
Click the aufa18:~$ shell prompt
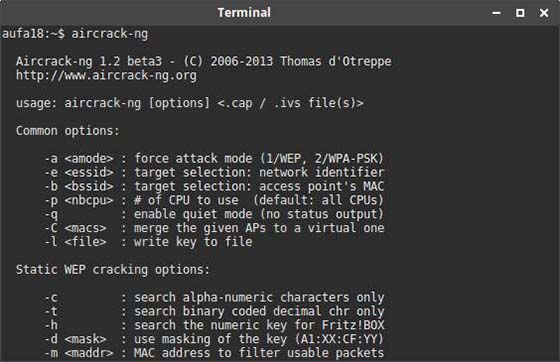(34, 34)
